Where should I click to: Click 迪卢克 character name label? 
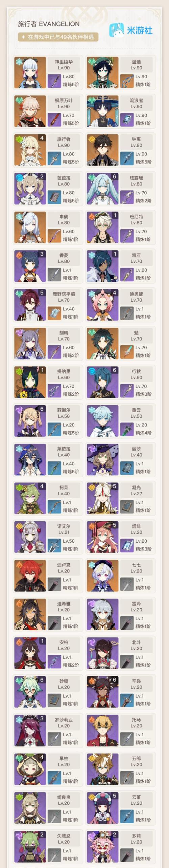click(64, 565)
